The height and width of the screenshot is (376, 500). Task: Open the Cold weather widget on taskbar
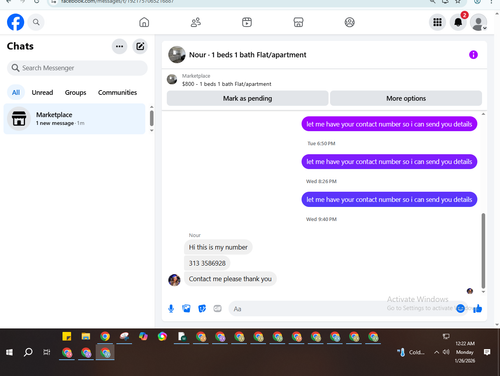411,352
